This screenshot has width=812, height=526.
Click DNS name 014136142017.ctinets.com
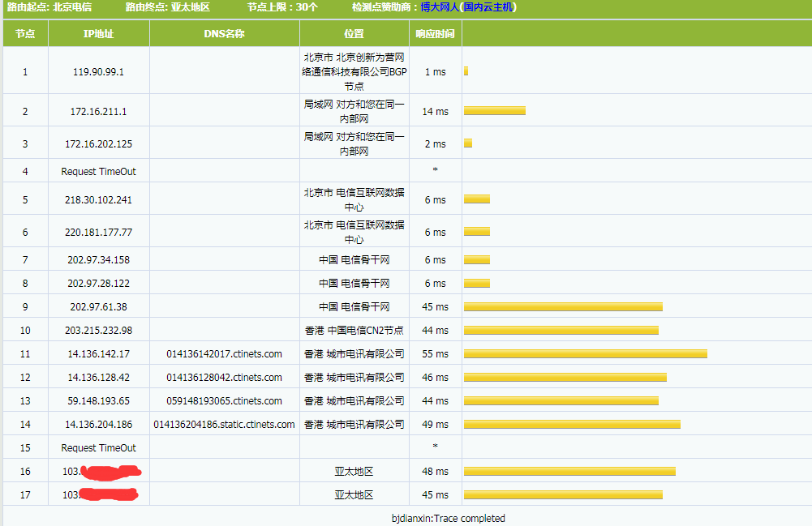[224, 354]
